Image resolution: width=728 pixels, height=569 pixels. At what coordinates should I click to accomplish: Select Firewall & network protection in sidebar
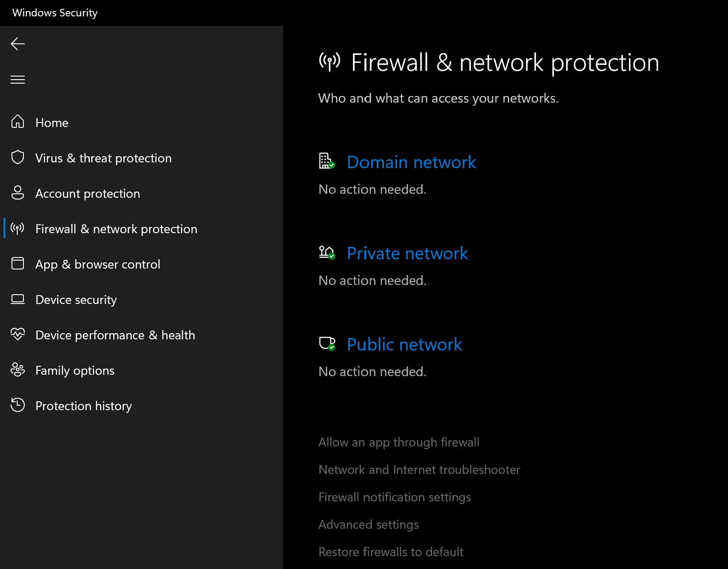tap(116, 229)
